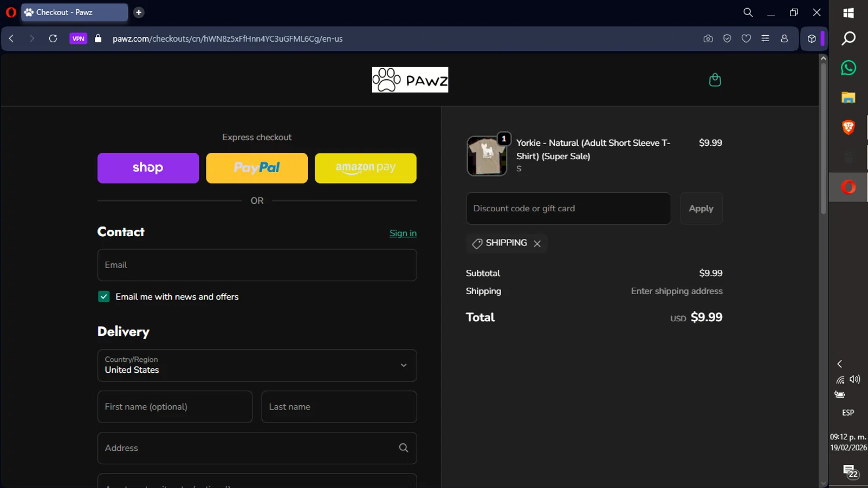Search open tabs with magnifier icon
868x488 pixels.
748,12
